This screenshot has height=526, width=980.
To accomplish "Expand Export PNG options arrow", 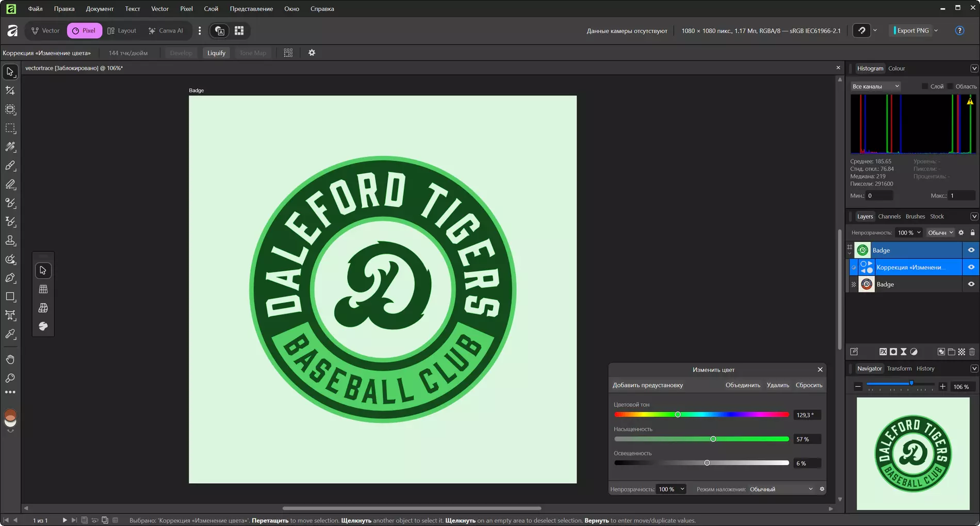I will (936, 30).
